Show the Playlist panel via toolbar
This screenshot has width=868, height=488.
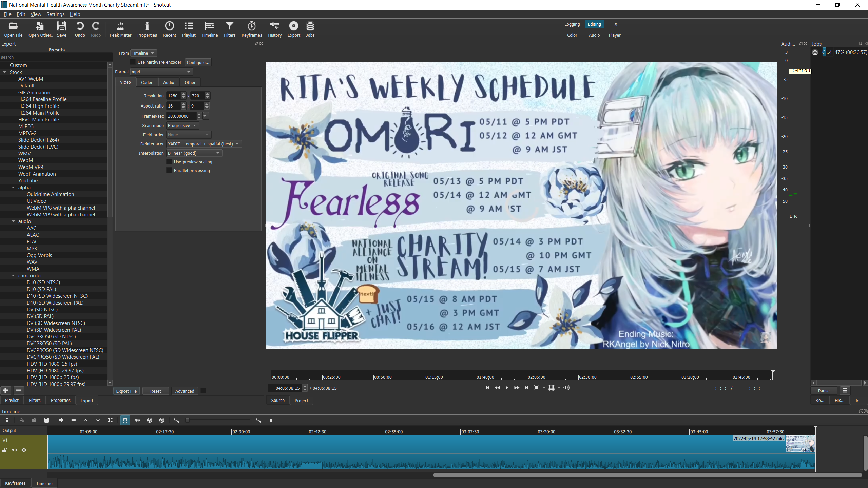click(x=189, y=29)
